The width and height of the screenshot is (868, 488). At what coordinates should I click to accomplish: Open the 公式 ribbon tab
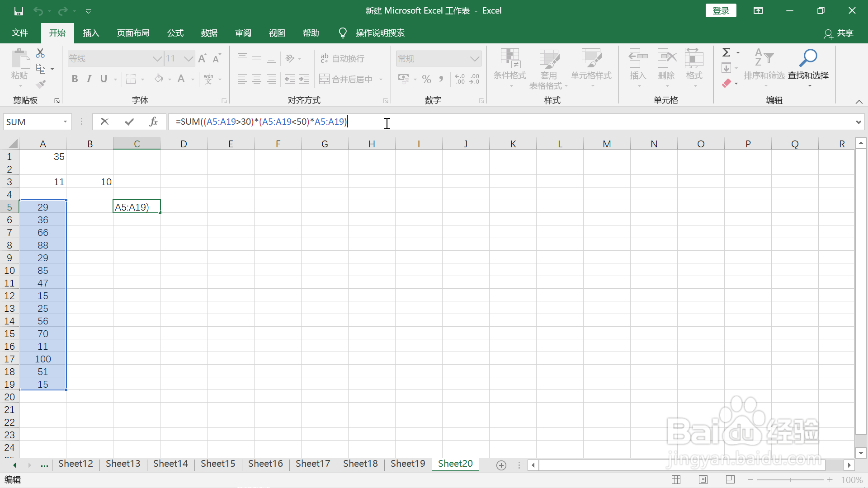tap(175, 33)
